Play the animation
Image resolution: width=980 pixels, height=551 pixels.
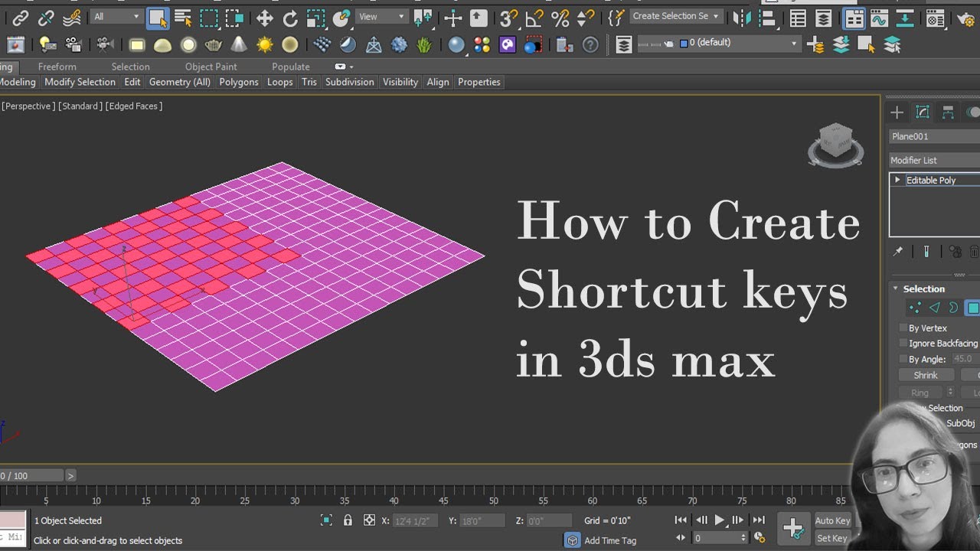pos(720,520)
